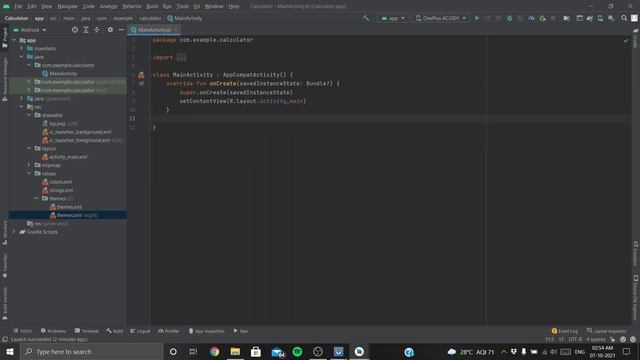
Task: Toggle the Device File Explorer side panel
Action: point(636,298)
